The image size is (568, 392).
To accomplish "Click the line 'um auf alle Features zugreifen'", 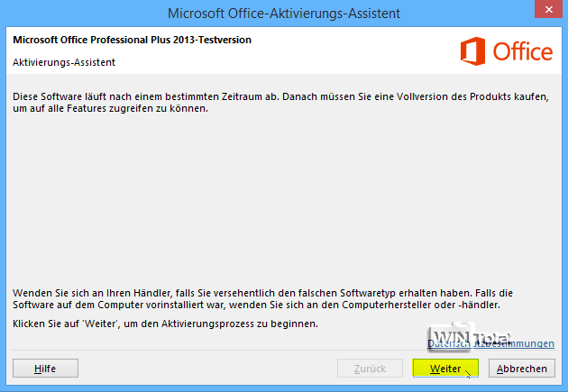I will click(x=110, y=108).
